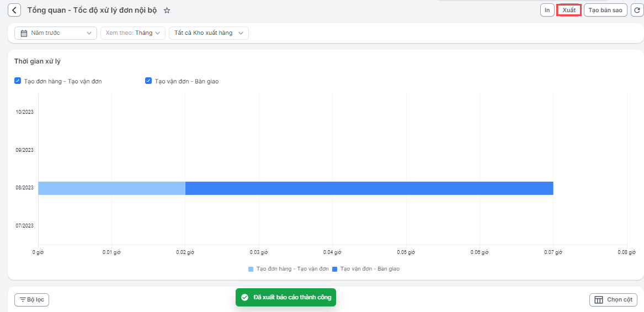
Task: Click the Đã xuất báo cáo thành công toast
Action: point(291,297)
